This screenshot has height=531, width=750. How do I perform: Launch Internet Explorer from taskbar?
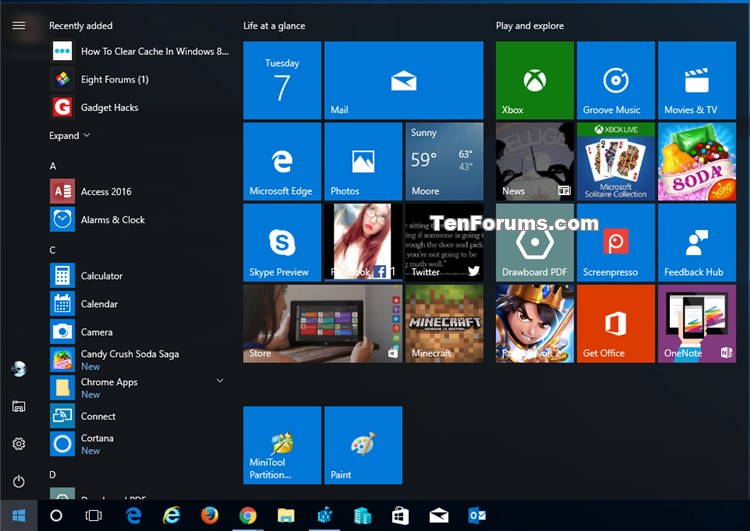[171, 515]
